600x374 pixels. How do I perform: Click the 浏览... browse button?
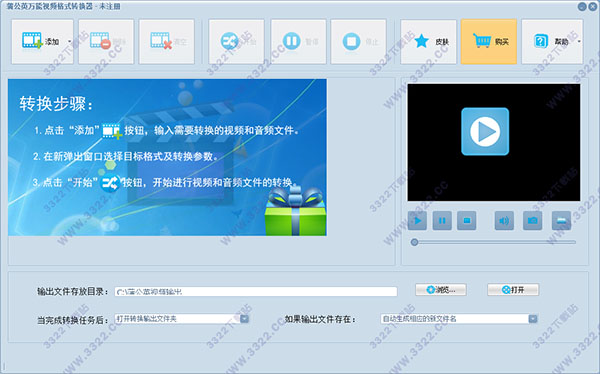click(441, 290)
